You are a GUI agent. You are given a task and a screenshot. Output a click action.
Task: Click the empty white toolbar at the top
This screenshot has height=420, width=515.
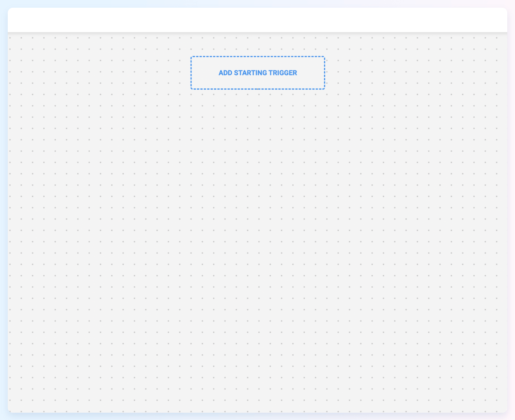pos(257,19)
